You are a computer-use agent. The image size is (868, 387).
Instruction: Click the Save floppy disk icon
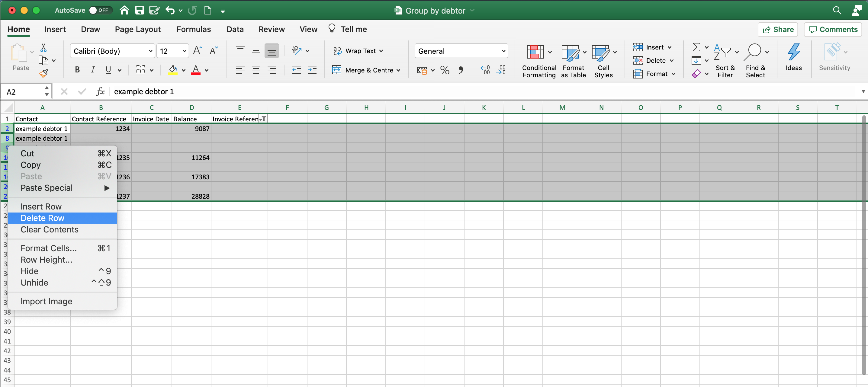coord(140,10)
